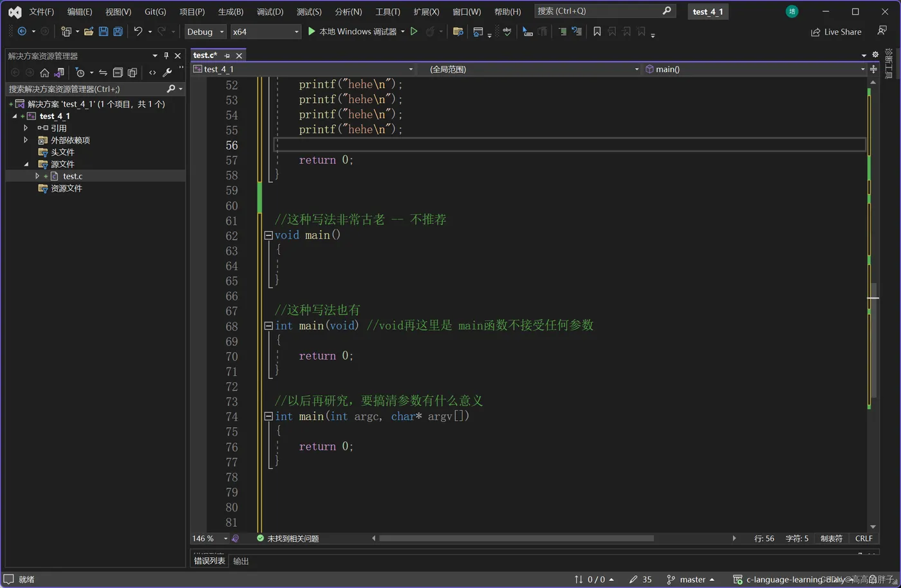The width and height of the screenshot is (901, 588).
Task: Click the search magnifier in Solution Explorer search box
Action: point(171,89)
